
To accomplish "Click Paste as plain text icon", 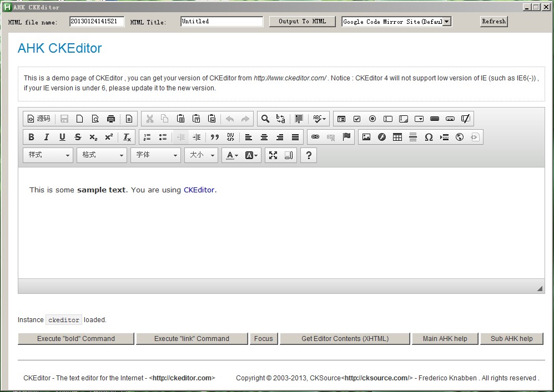I will (x=196, y=119).
